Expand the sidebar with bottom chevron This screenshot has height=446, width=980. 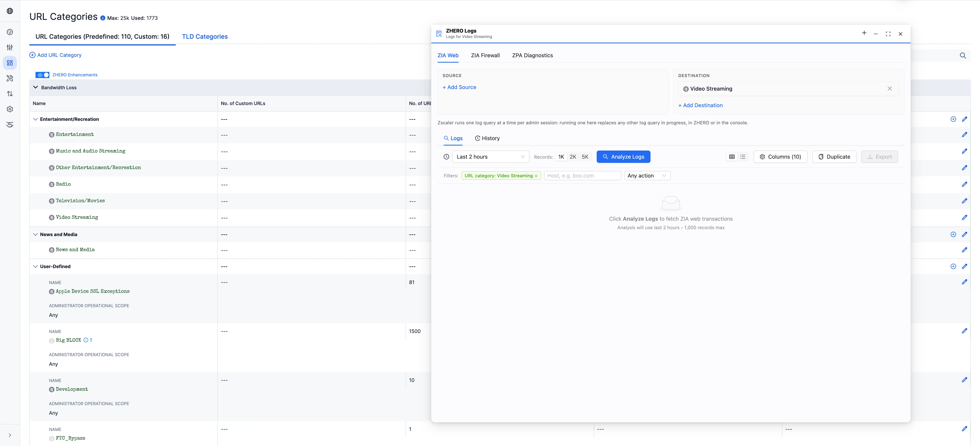(x=10, y=435)
